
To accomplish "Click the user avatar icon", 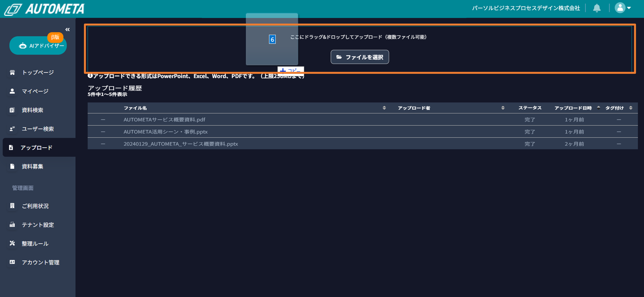I will 620,8.
